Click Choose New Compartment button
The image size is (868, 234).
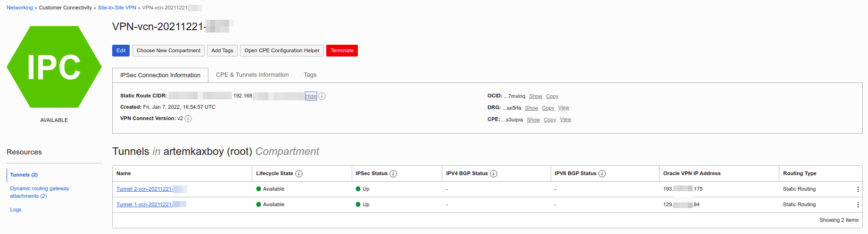click(168, 50)
